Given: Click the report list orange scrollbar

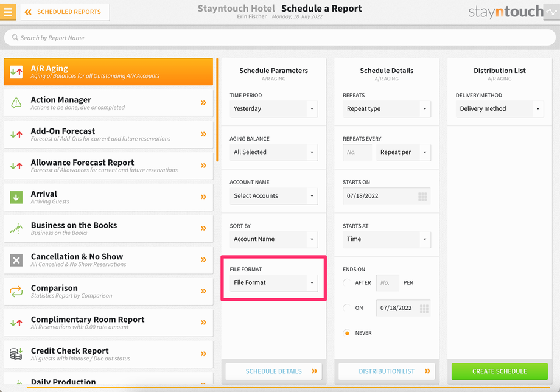Looking at the screenshot, I should tap(217, 110).
